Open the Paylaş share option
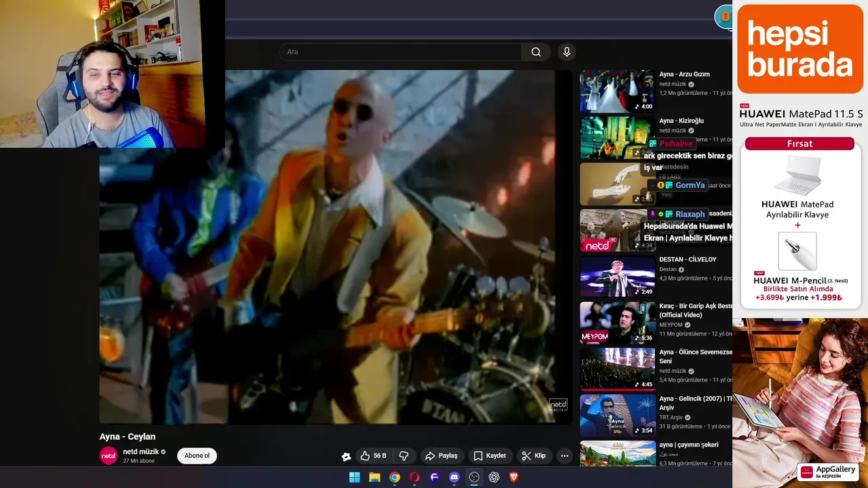Viewport: 868px width, 488px height. 441,456
